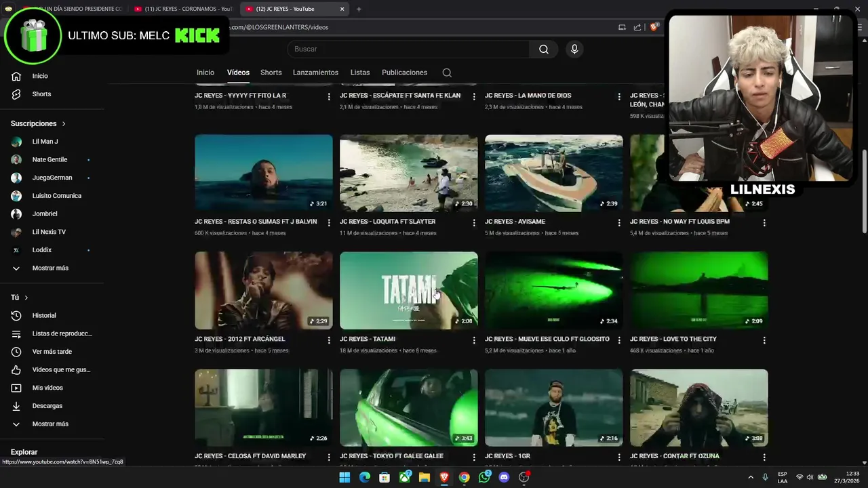Click the YouTube Buscar search field
The width and height of the screenshot is (868, 488).
pyautogui.click(x=409, y=49)
